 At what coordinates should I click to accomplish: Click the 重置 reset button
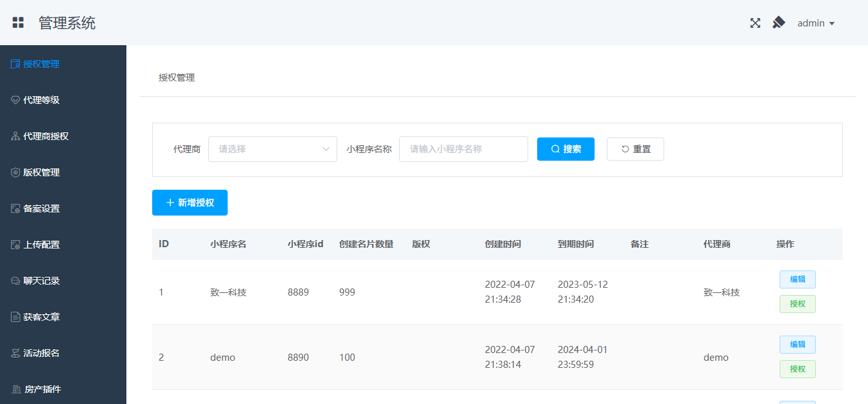tap(635, 149)
